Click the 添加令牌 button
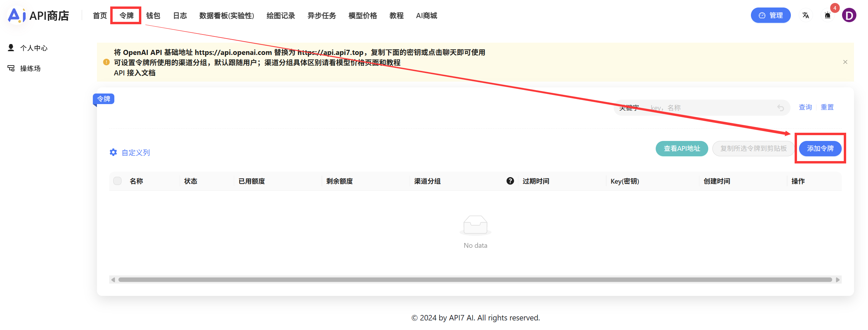 coord(820,148)
